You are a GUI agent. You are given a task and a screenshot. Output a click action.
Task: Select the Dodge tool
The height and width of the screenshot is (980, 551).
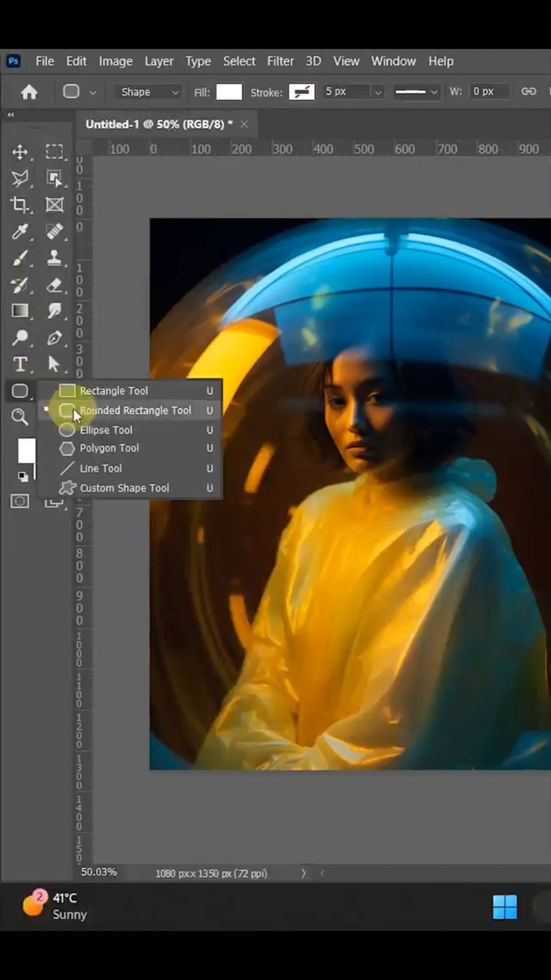[20, 338]
